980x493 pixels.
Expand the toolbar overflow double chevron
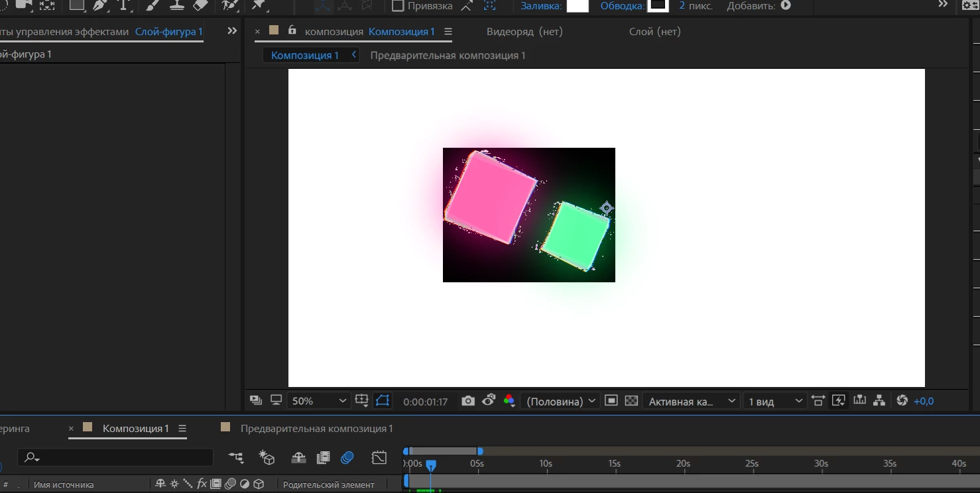943,5
